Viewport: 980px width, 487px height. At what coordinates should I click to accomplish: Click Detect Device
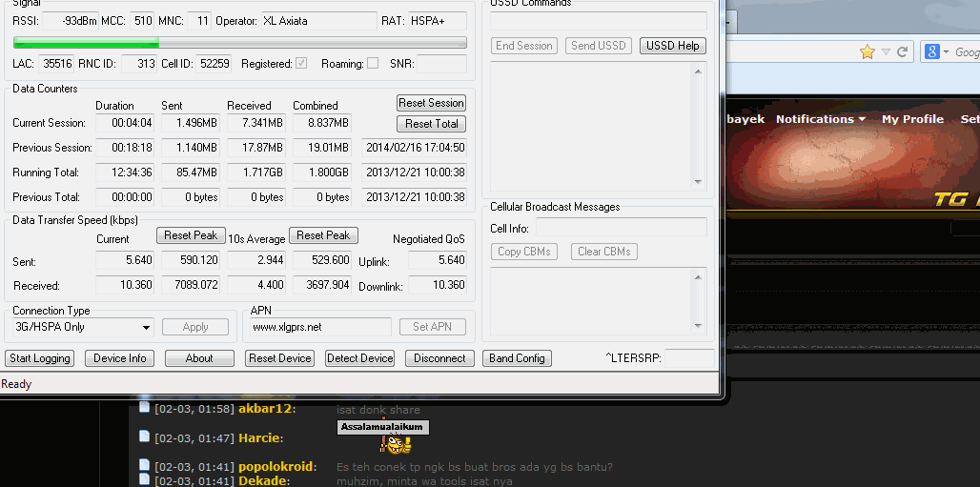click(359, 358)
